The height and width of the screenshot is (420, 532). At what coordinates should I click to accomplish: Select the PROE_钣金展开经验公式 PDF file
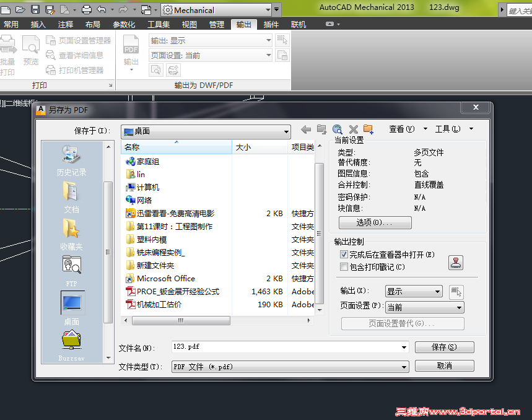(172, 291)
